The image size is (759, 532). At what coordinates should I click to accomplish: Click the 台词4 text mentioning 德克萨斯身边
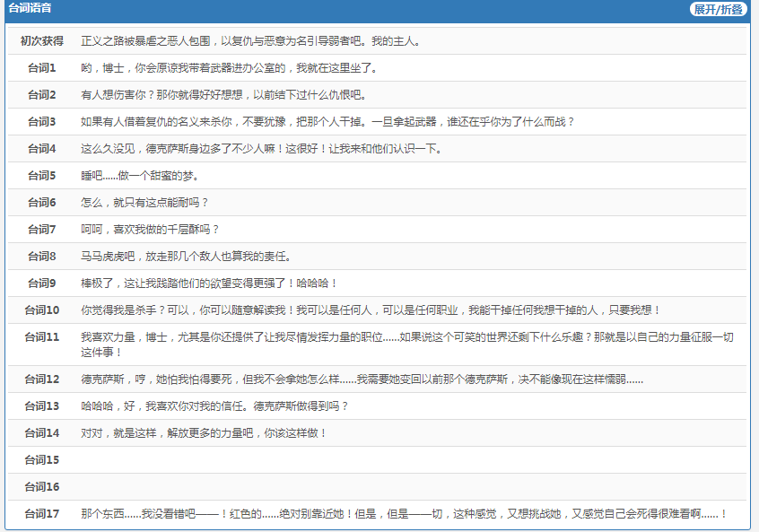click(261, 149)
